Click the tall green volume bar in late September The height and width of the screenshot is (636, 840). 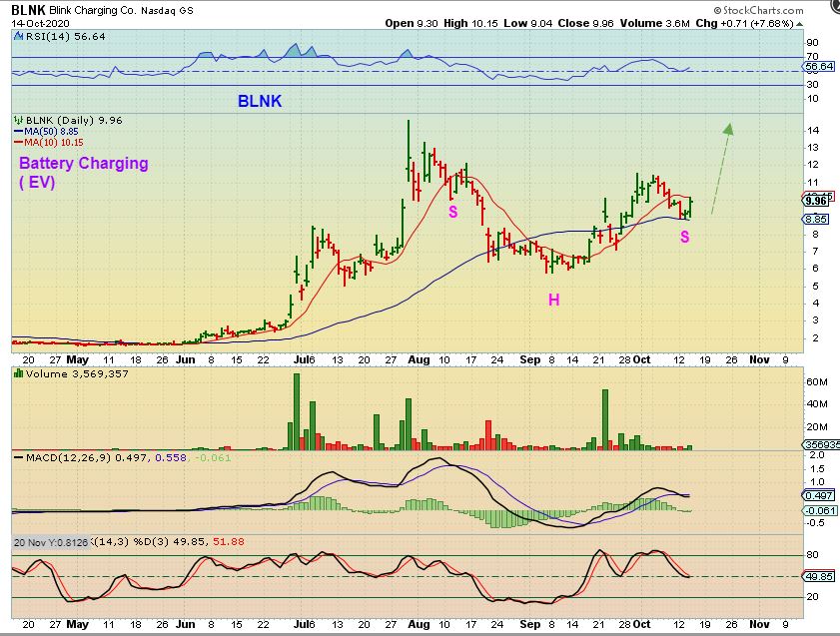tap(605, 419)
